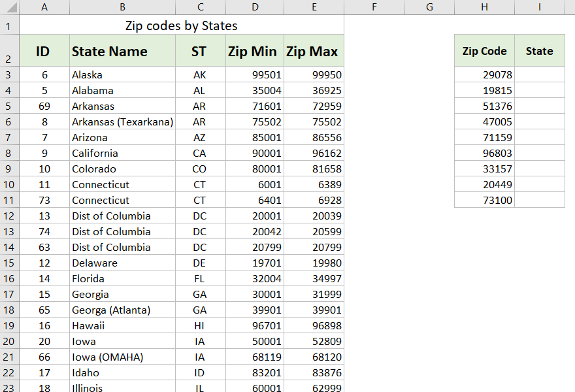Select the zip code cell containing 29078
This screenshot has height=392, width=575.
(484, 74)
